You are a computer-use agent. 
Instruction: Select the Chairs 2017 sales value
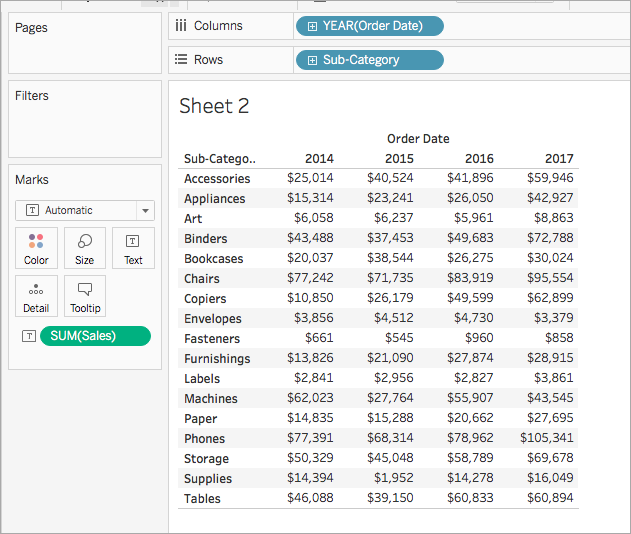tap(550, 278)
